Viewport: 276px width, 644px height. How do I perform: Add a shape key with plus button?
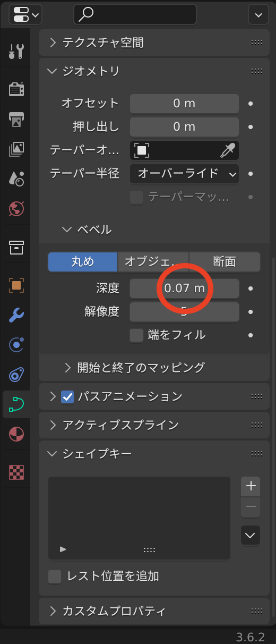point(251,486)
